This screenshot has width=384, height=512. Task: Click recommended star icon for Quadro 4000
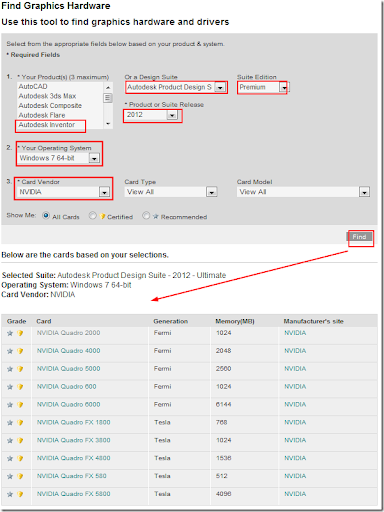click(x=10, y=351)
